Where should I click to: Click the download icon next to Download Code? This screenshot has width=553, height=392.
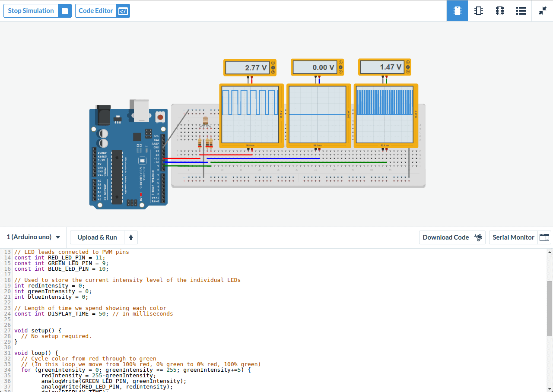click(x=479, y=237)
